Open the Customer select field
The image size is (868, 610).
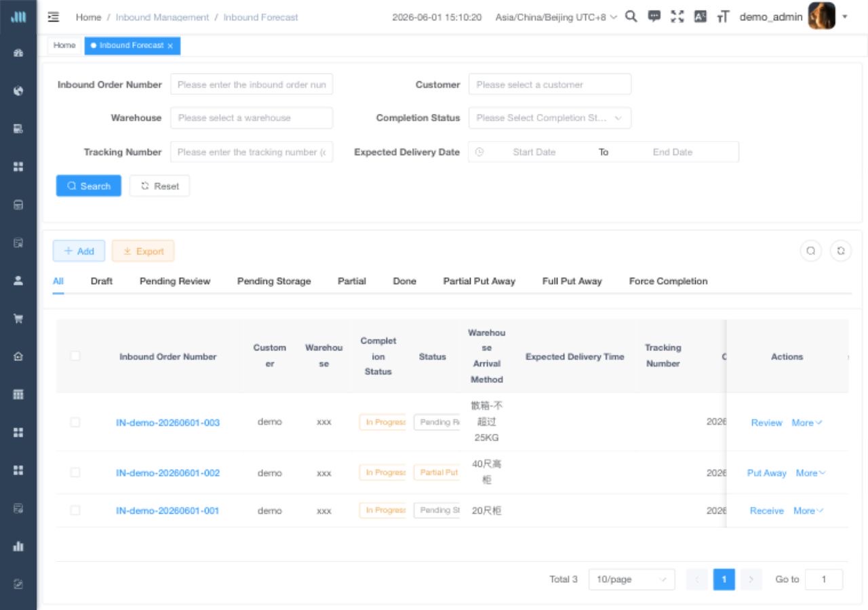pos(550,84)
